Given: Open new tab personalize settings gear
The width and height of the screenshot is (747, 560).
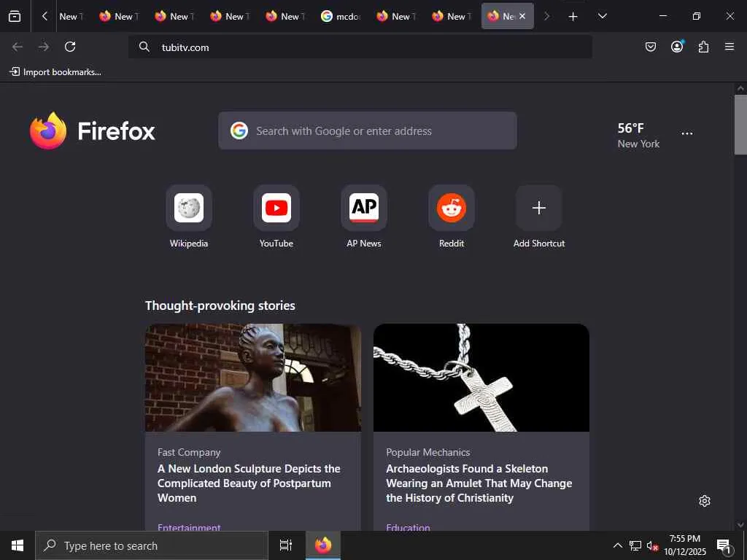Looking at the screenshot, I should 705,501.
